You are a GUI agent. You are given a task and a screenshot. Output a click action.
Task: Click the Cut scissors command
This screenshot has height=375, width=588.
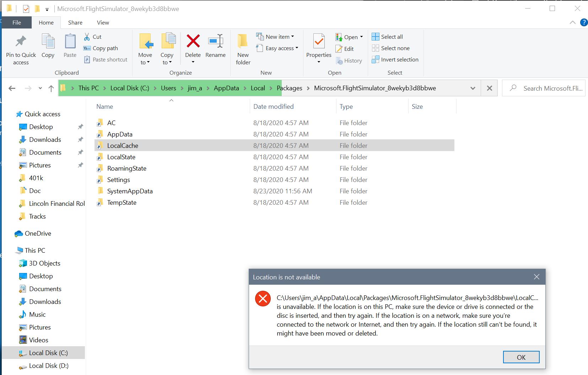[92, 37]
